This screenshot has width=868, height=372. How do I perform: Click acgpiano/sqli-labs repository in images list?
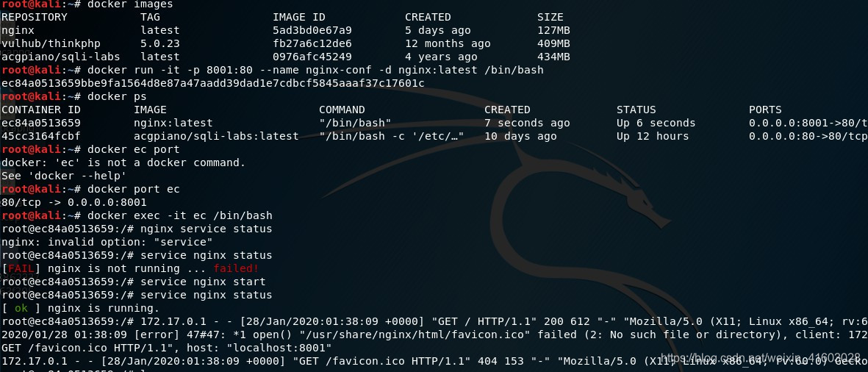pos(61,57)
